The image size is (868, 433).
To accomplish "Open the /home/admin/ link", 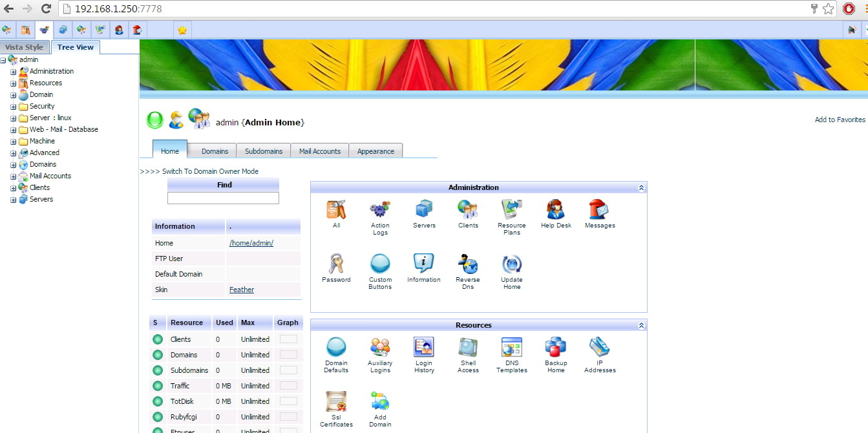I will 251,243.
